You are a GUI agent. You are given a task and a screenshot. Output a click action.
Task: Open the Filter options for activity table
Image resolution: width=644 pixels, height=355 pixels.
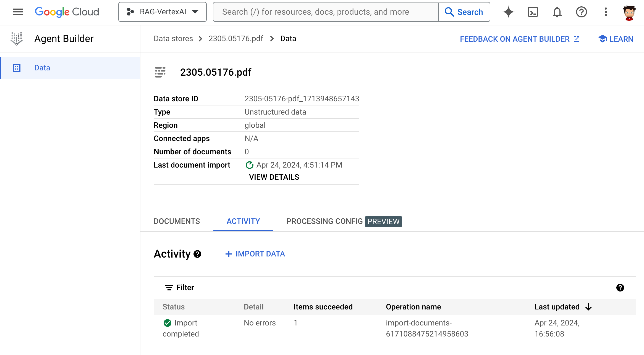tap(180, 288)
